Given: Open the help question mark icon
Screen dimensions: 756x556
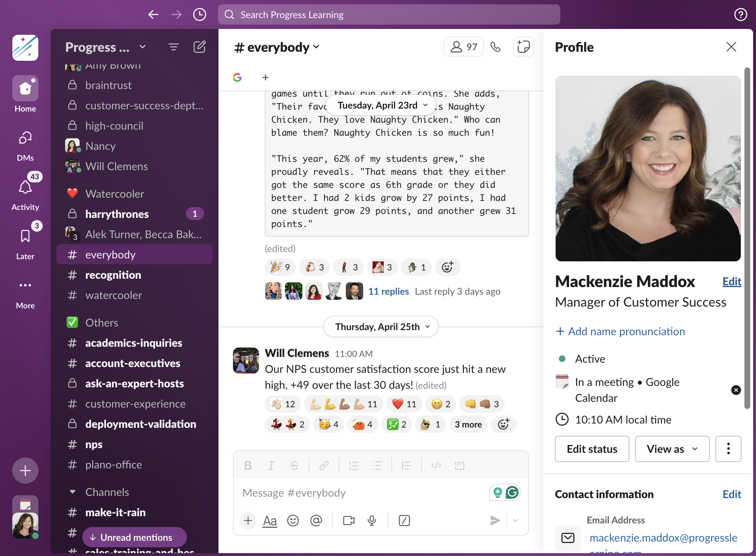Looking at the screenshot, I should [740, 14].
